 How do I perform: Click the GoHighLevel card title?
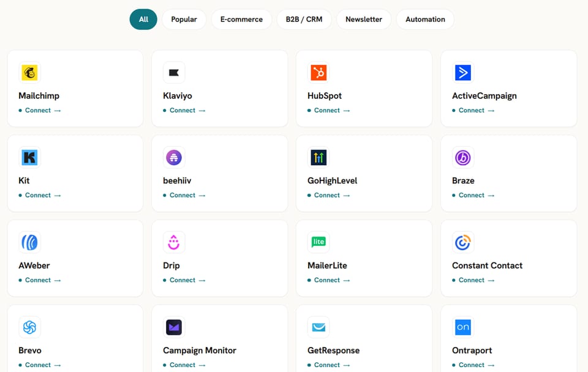[332, 180]
